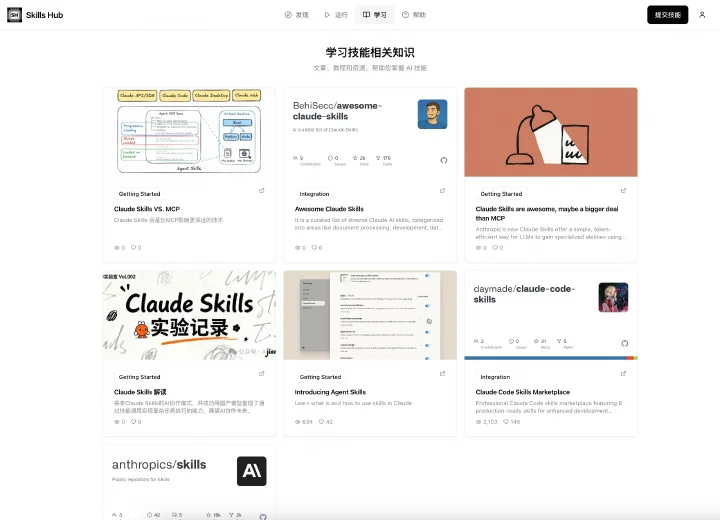Click the BehiSecc avatar image
Image resolution: width=720 pixels, height=520 pixels.
[432, 114]
